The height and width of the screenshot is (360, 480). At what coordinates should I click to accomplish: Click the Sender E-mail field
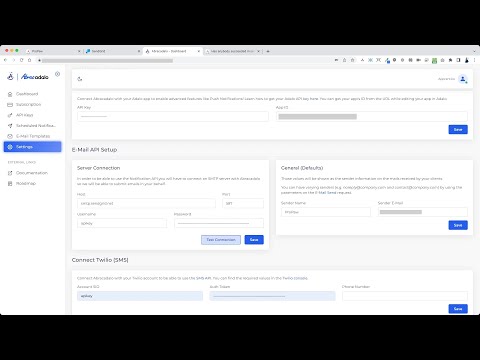click(423, 212)
